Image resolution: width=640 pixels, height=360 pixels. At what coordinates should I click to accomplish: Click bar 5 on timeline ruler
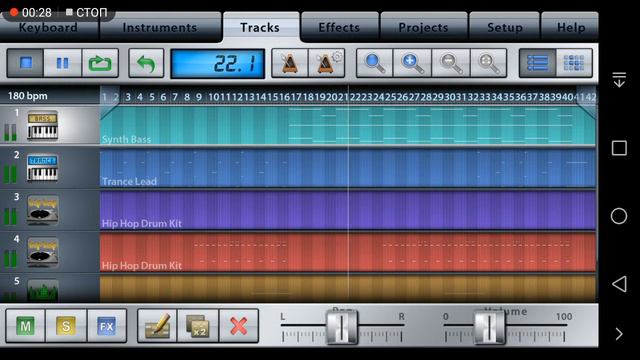pos(151,97)
